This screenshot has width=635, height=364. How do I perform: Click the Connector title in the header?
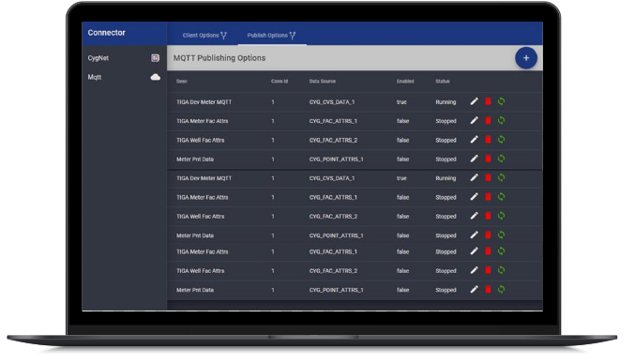click(107, 33)
